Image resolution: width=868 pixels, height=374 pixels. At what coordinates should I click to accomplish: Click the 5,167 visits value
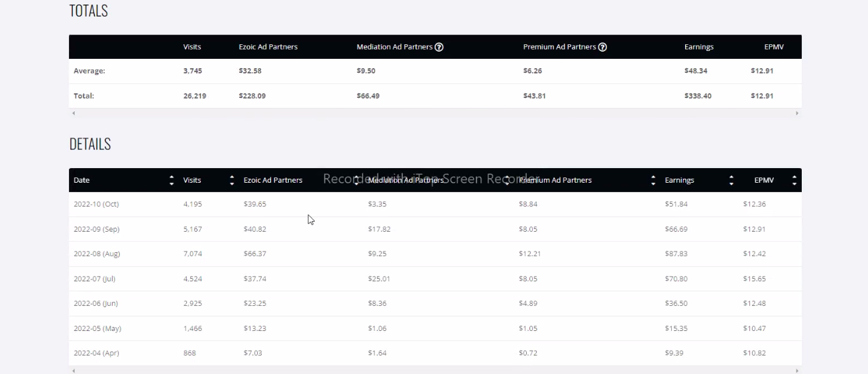[x=193, y=229]
